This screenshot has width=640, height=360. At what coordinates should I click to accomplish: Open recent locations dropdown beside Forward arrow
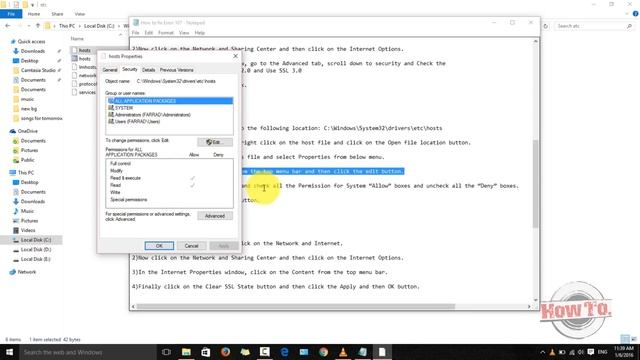pos(28,26)
